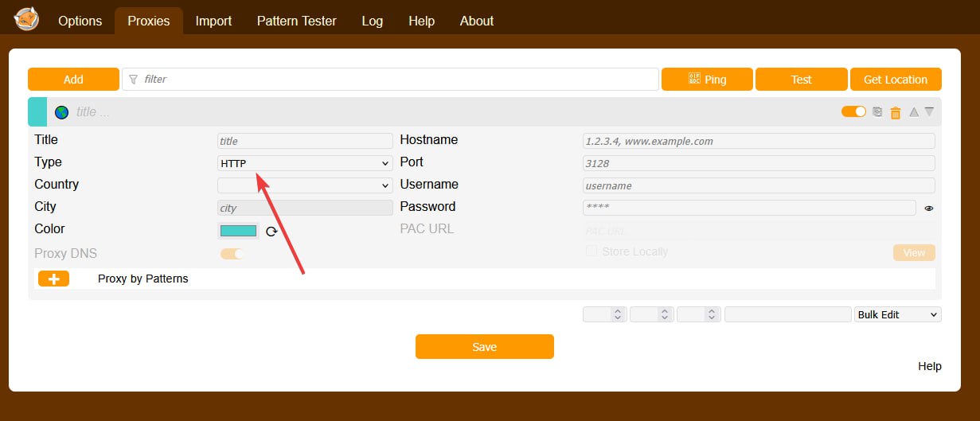Image resolution: width=980 pixels, height=421 pixels.
Task: Click the globe icon in proxy header
Action: click(61, 112)
